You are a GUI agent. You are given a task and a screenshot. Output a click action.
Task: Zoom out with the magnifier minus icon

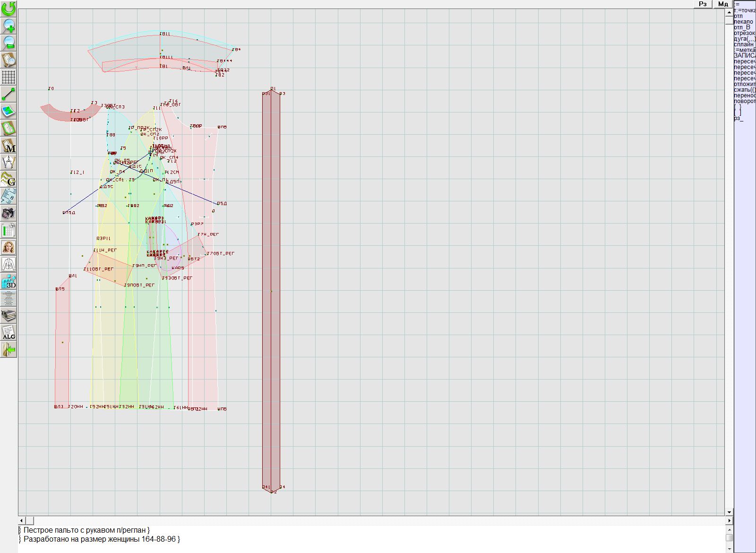9,43
